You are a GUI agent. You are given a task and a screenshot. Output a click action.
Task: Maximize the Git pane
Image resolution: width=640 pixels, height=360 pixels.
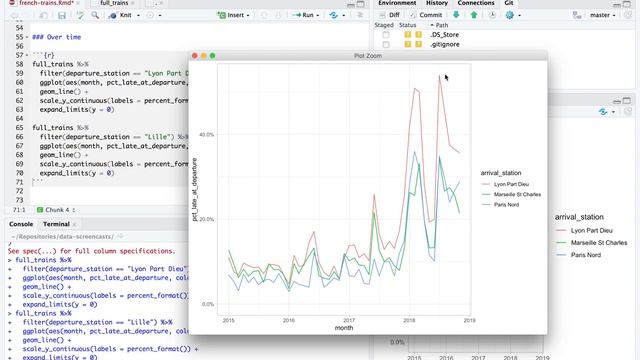[x=627, y=4]
